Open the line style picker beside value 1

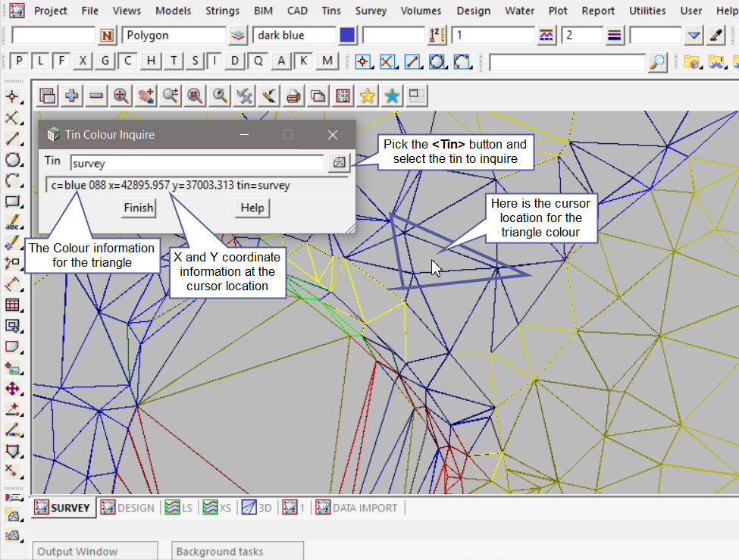(546, 36)
